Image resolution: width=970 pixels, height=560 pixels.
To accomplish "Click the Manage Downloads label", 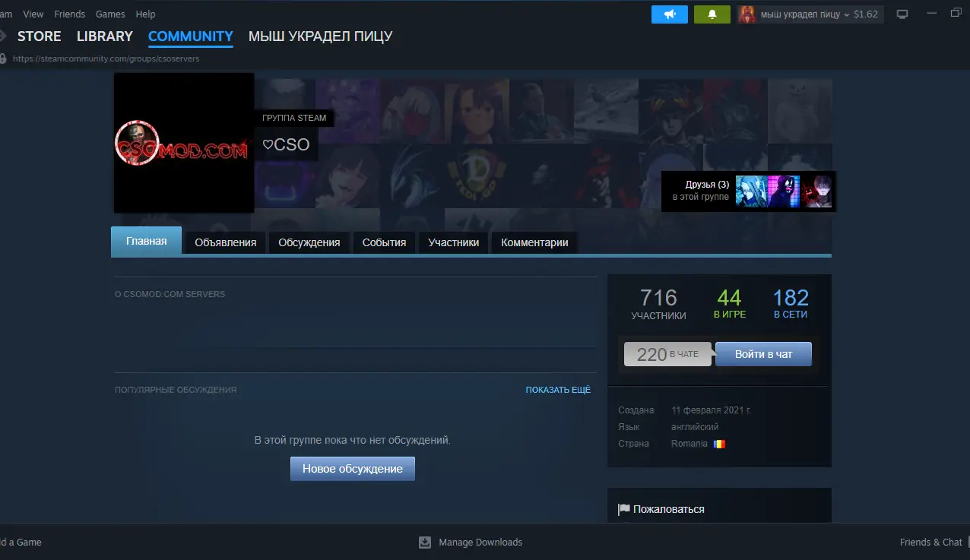I will [x=480, y=543].
